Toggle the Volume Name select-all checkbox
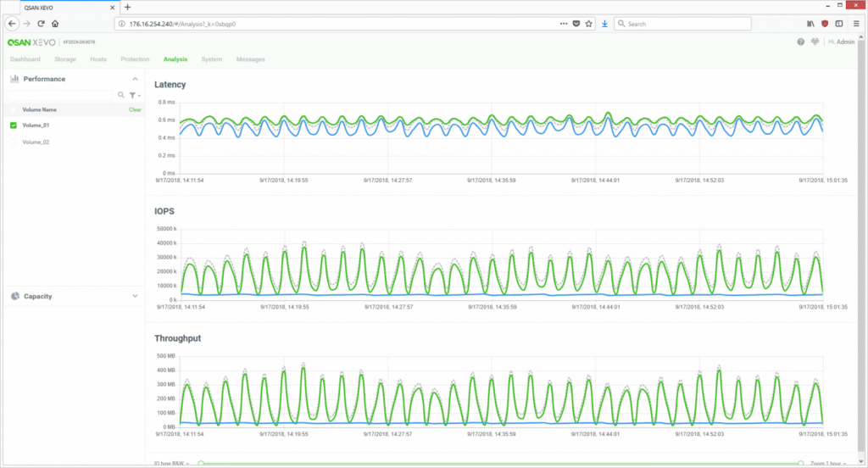Viewport: 868px width, 468px height. tap(14, 109)
